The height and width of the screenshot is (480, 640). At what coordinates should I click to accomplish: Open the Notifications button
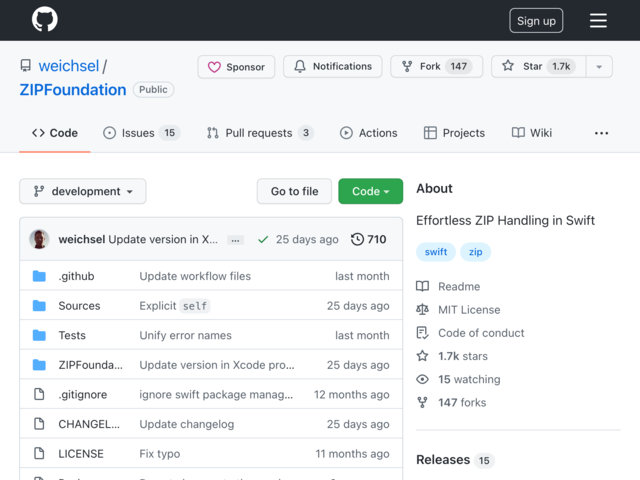point(333,67)
